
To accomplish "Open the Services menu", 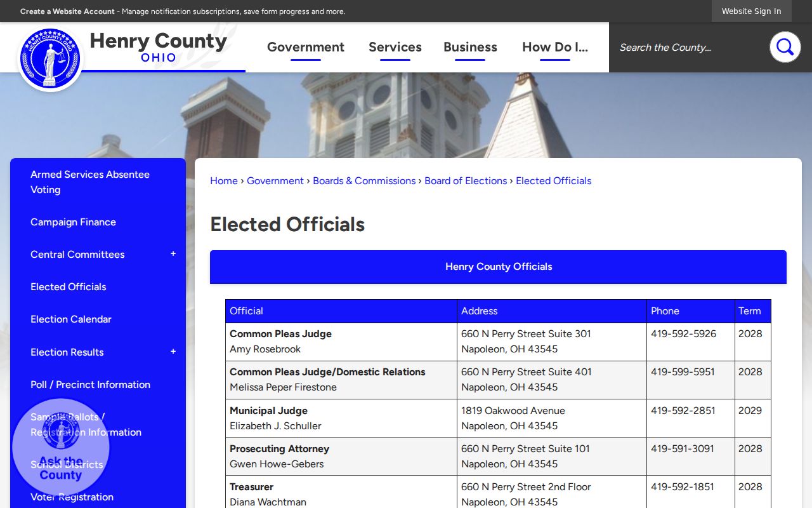I will [x=395, y=47].
